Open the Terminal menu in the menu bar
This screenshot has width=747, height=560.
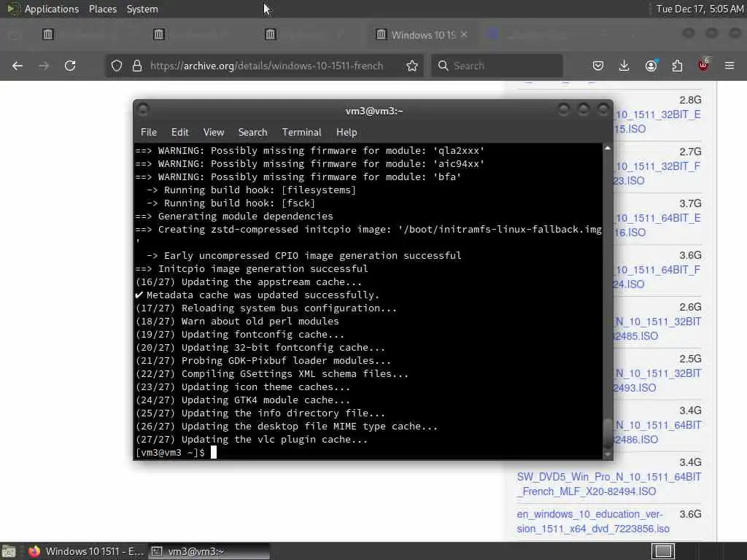(x=301, y=133)
